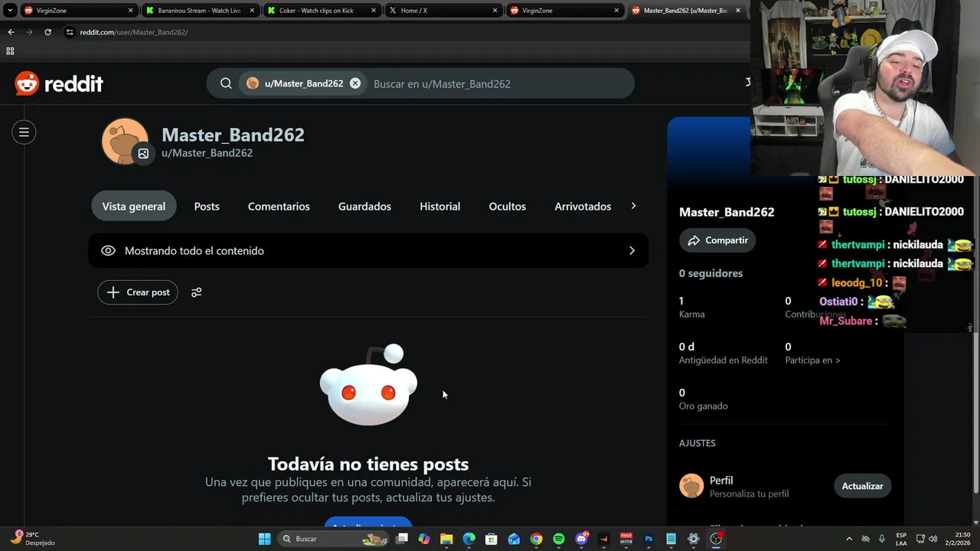Viewport: 980px width, 551px height.
Task: Open Photoshop from the taskbar
Action: (x=648, y=539)
